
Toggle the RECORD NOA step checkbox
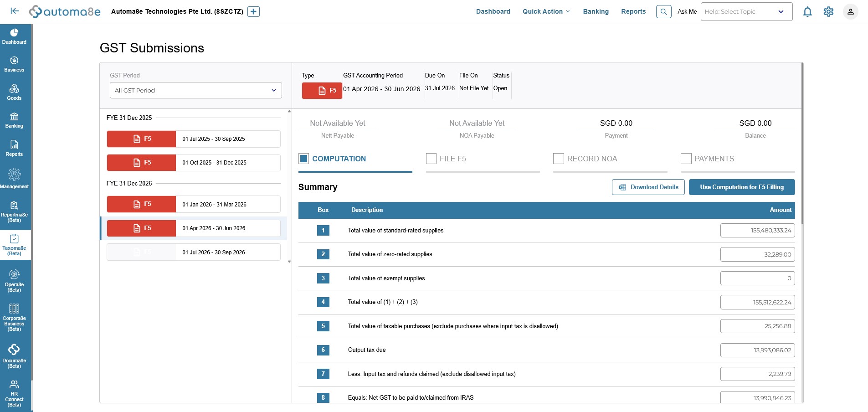558,159
